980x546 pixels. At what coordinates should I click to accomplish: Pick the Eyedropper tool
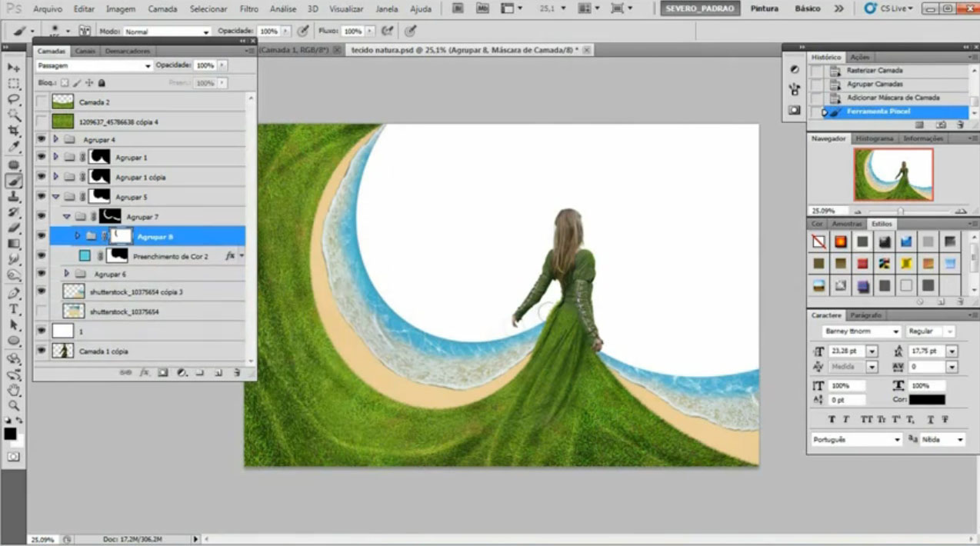[13, 147]
